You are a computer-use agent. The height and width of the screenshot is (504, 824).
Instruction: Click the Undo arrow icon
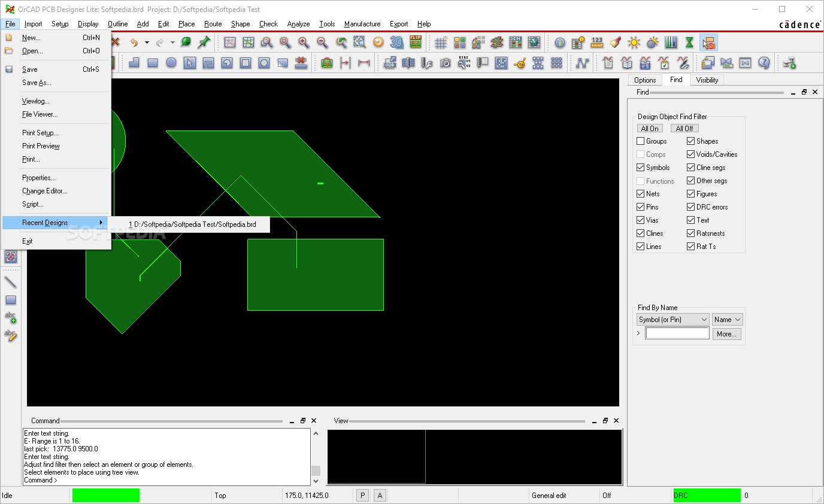tap(133, 42)
